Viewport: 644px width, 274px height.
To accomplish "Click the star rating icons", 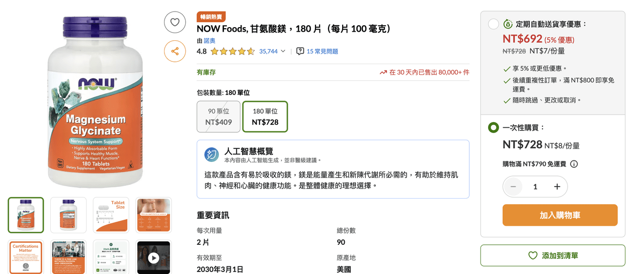I will (232, 51).
